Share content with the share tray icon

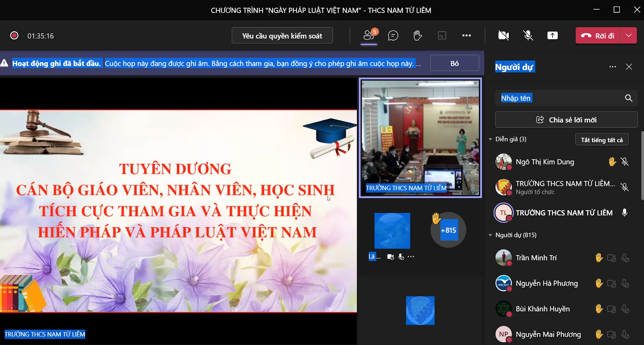[553, 35]
